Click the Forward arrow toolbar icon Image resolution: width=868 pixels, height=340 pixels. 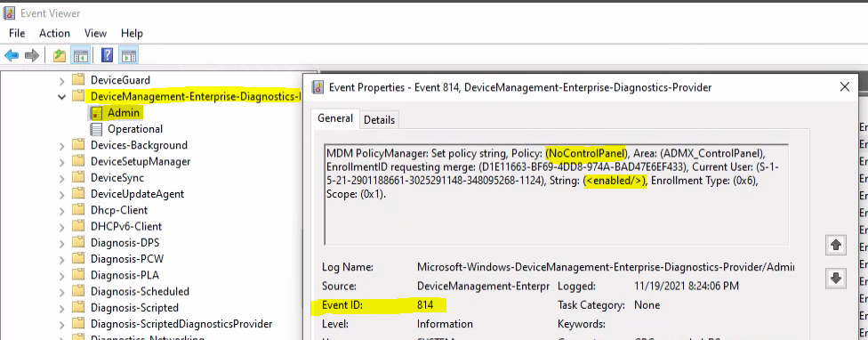pyautogui.click(x=32, y=55)
